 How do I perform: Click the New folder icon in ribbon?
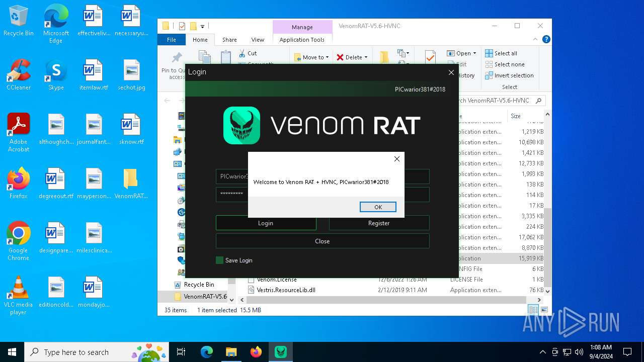pos(385,57)
